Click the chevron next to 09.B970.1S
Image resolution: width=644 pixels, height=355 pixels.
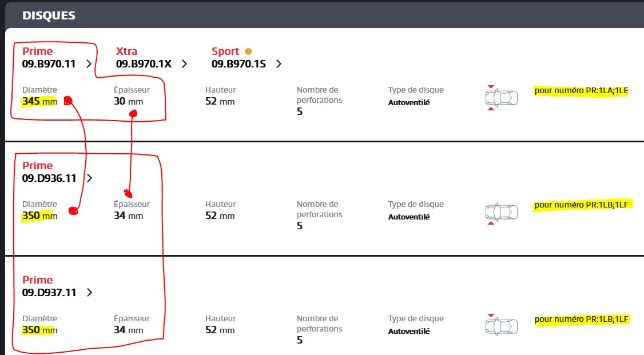coord(279,64)
